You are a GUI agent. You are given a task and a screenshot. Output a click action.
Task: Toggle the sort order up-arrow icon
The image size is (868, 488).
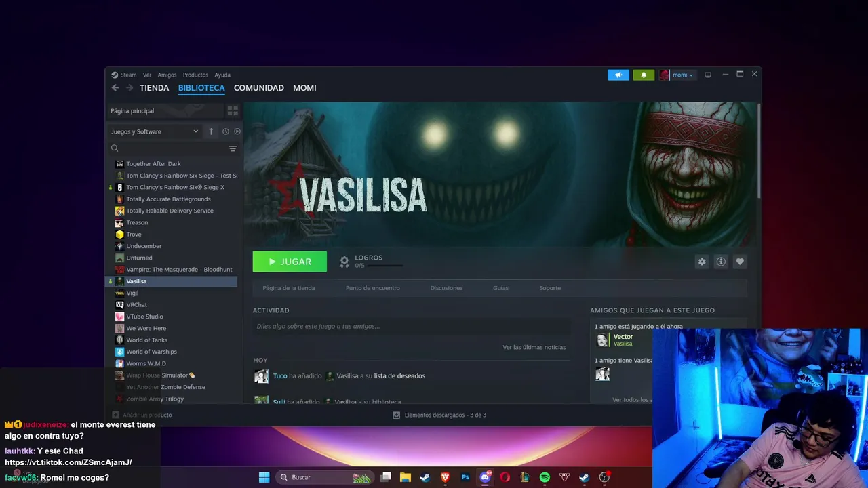point(211,131)
